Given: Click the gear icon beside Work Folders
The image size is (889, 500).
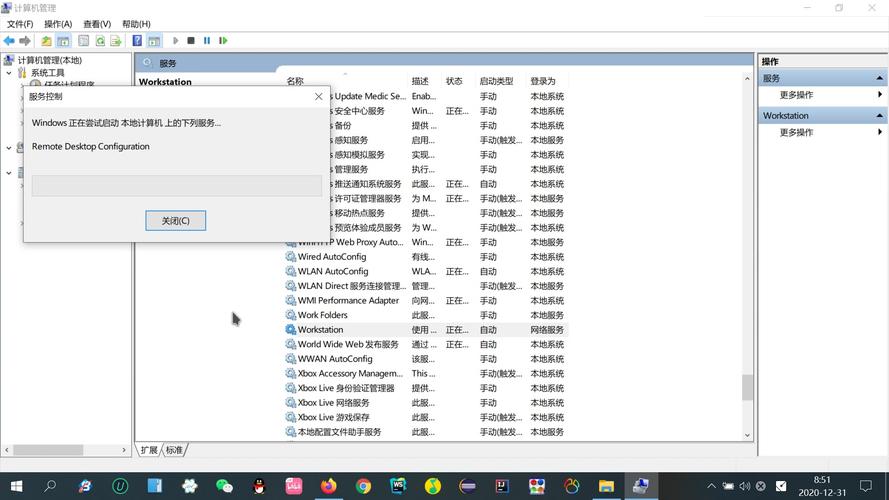Looking at the screenshot, I should tap(291, 315).
